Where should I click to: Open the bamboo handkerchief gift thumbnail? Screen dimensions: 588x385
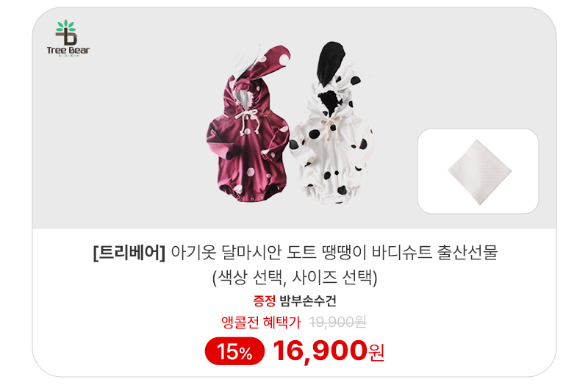tap(478, 171)
